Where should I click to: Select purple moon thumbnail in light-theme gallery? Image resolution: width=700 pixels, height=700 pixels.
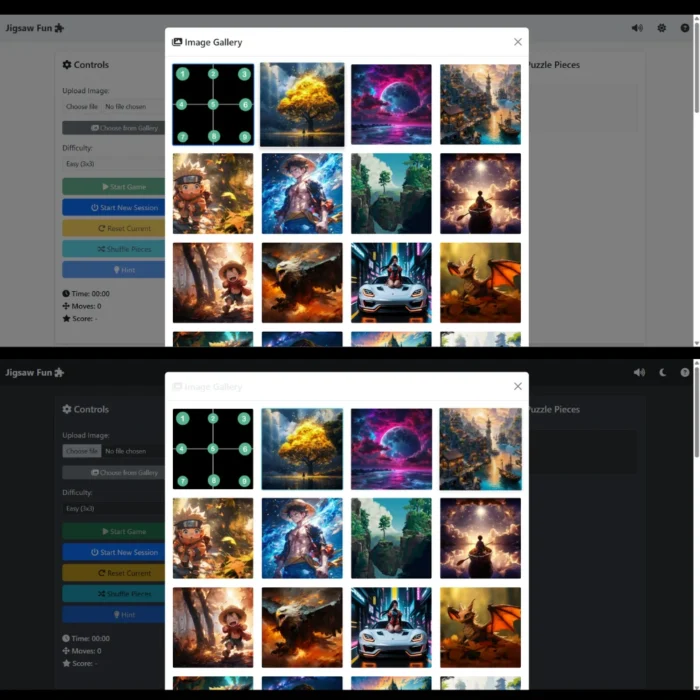pos(391,104)
